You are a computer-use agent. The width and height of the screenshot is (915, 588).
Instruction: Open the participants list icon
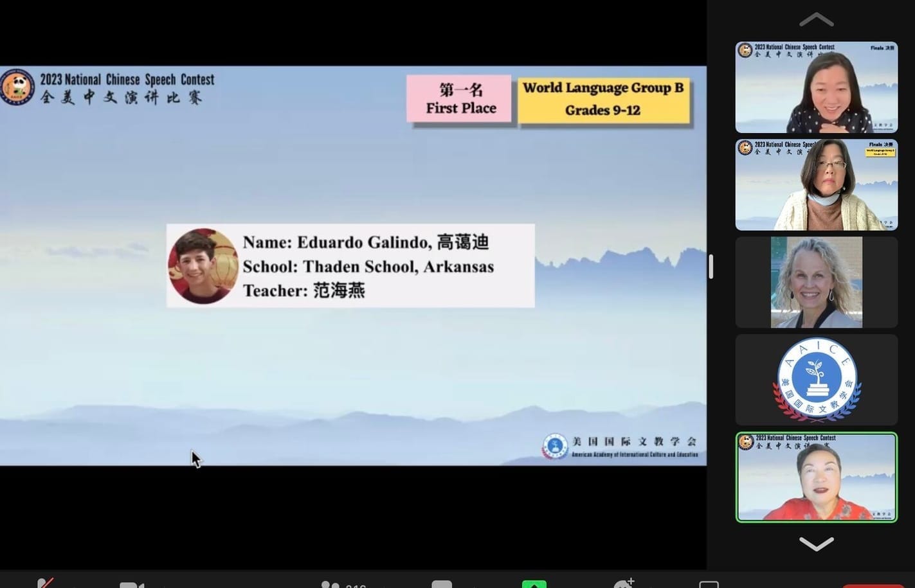[x=330, y=585]
